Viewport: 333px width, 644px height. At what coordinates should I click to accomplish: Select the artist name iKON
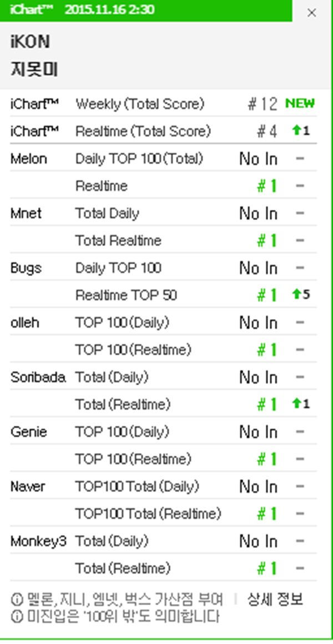pos(30,43)
